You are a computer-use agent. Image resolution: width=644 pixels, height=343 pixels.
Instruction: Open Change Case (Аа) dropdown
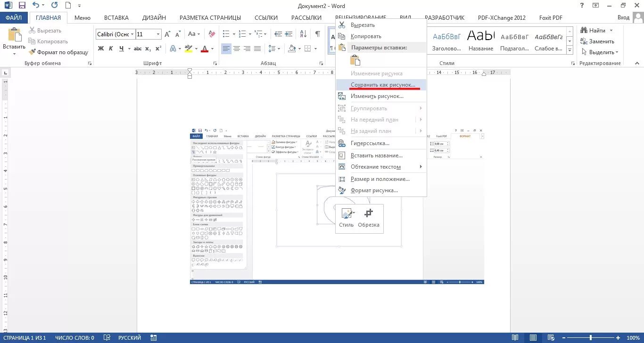coord(194,34)
